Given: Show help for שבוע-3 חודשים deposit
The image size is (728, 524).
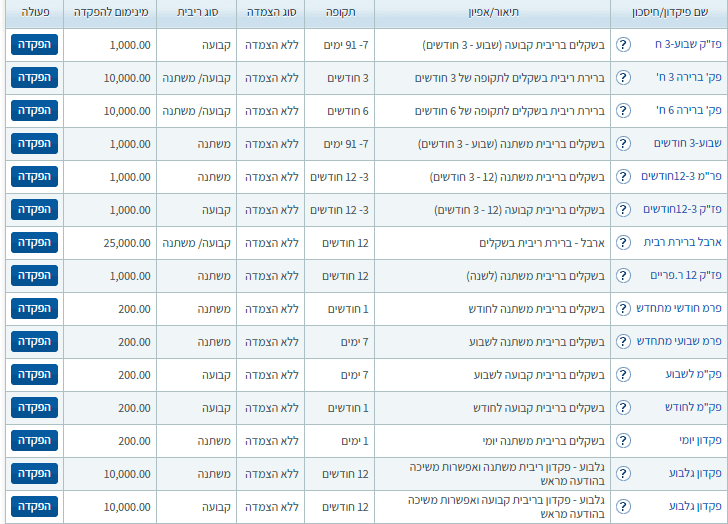Looking at the screenshot, I should 623,143.
